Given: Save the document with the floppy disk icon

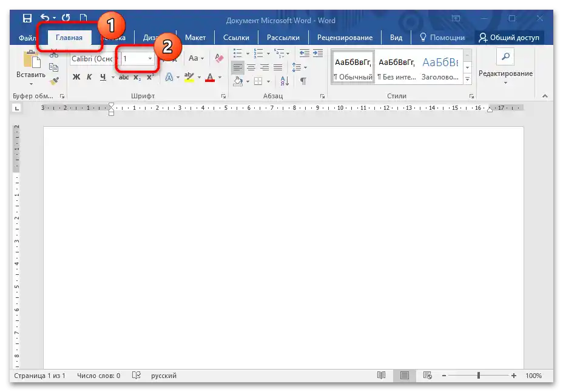Looking at the screenshot, I should click(27, 19).
